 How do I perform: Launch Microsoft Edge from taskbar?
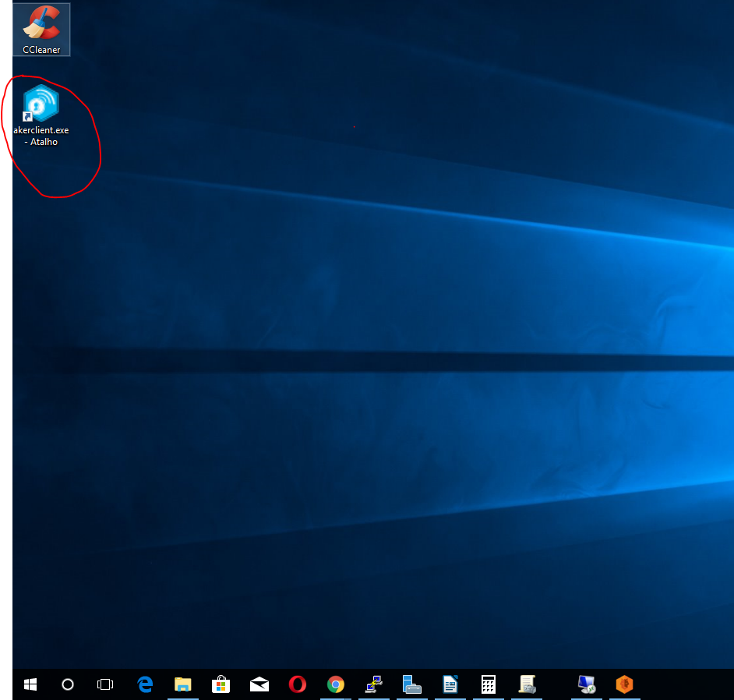point(145,684)
